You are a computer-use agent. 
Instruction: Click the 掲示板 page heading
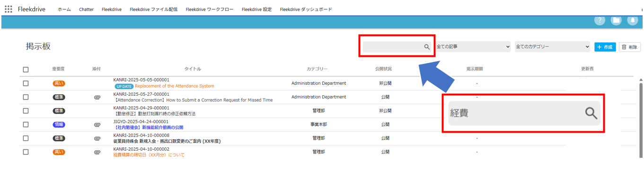(x=38, y=46)
